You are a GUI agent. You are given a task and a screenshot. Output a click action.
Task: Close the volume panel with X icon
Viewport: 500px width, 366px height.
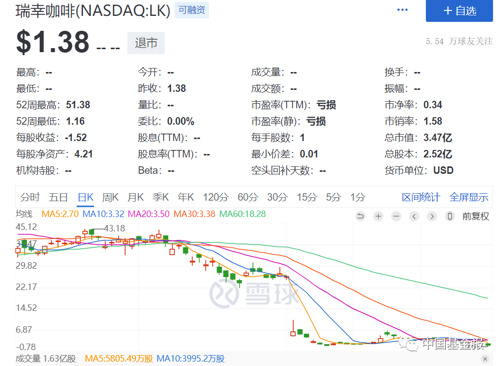[485, 359]
